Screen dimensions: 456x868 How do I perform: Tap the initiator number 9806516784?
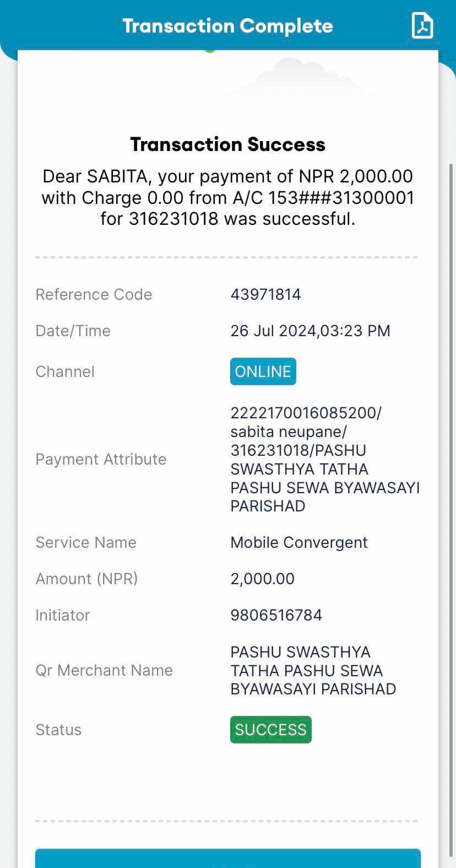click(276, 615)
